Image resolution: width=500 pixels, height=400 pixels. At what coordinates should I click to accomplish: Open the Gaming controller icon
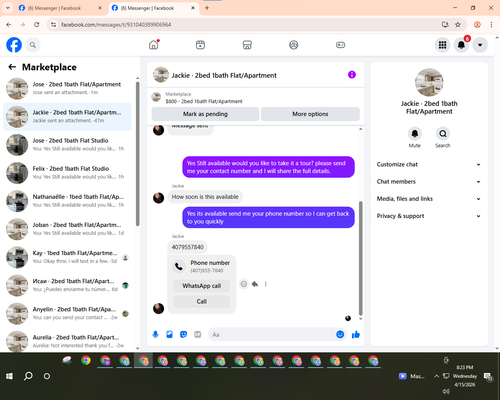click(x=340, y=45)
